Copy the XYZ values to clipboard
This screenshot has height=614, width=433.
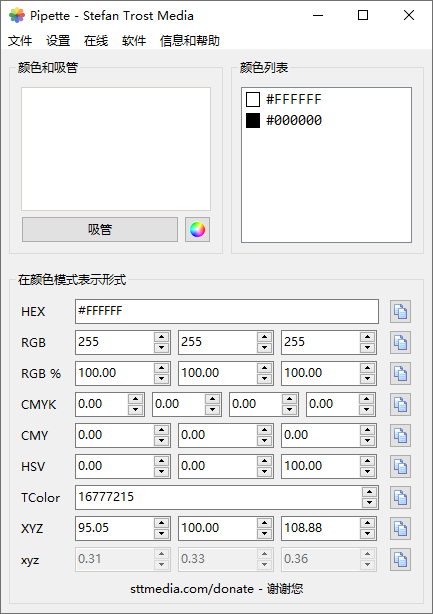[400, 529]
